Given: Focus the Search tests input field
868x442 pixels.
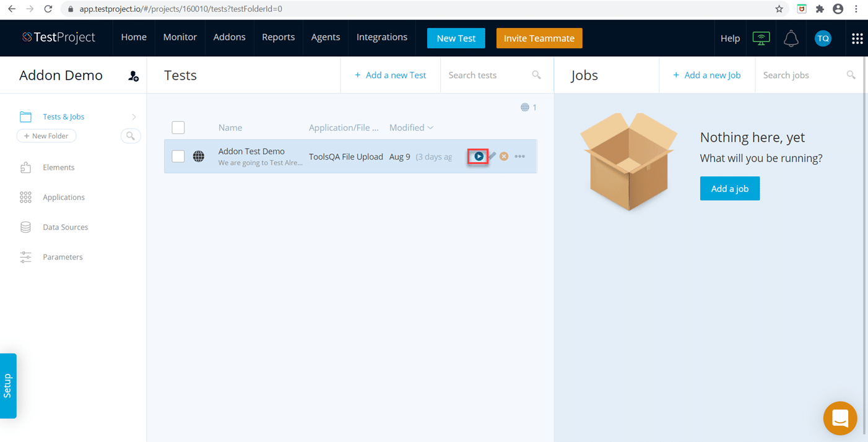Looking at the screenshot, I should (x=486, y=76).
